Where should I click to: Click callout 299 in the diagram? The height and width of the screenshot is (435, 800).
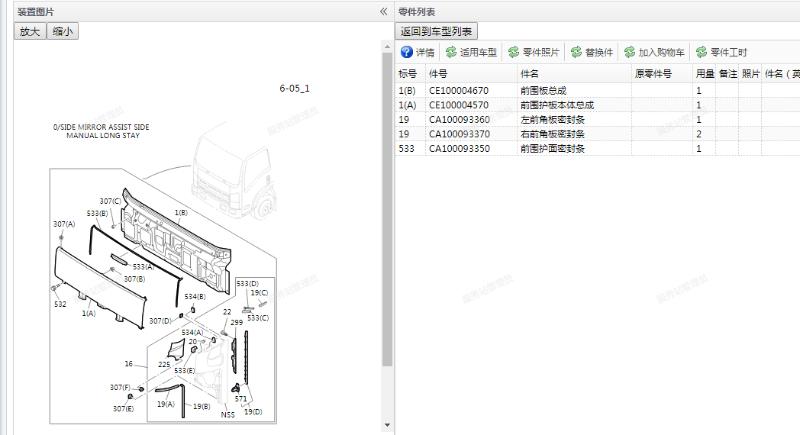click(237, 322)
